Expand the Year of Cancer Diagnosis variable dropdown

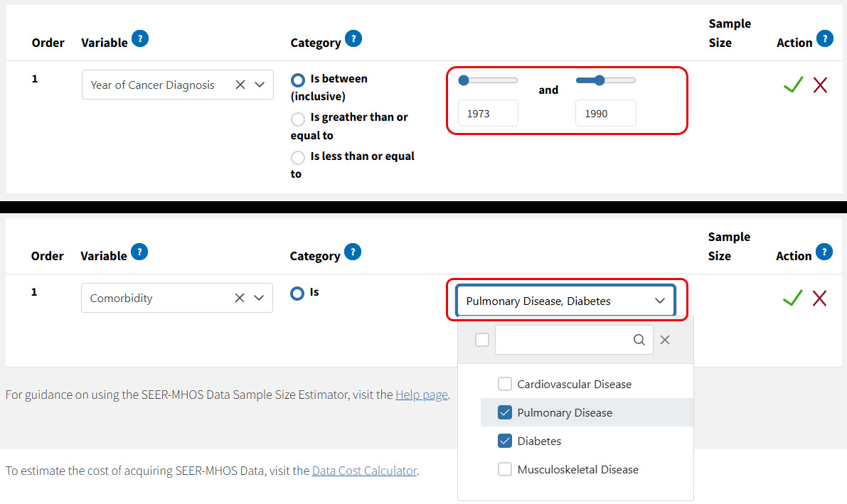coord(260,85)
